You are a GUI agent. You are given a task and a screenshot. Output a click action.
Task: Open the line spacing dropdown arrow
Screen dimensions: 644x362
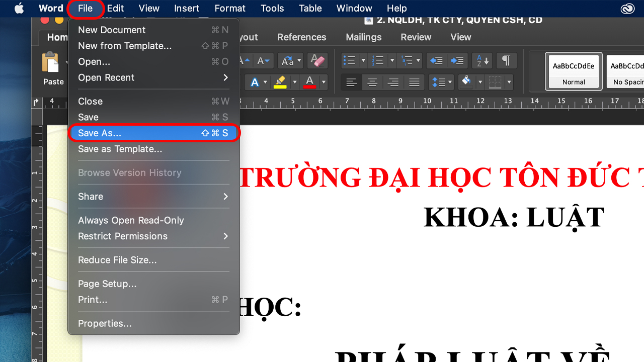click(x=449, y=82)
